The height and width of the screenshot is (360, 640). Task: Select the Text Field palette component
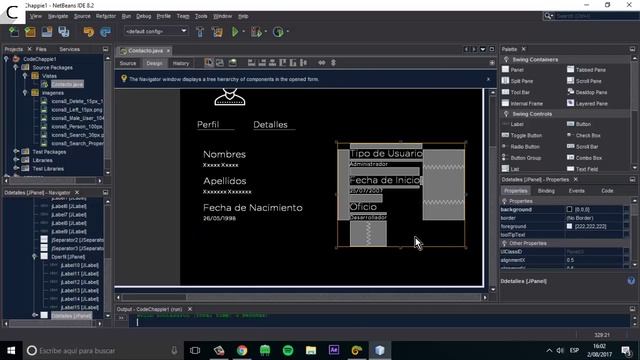[582, 169]
